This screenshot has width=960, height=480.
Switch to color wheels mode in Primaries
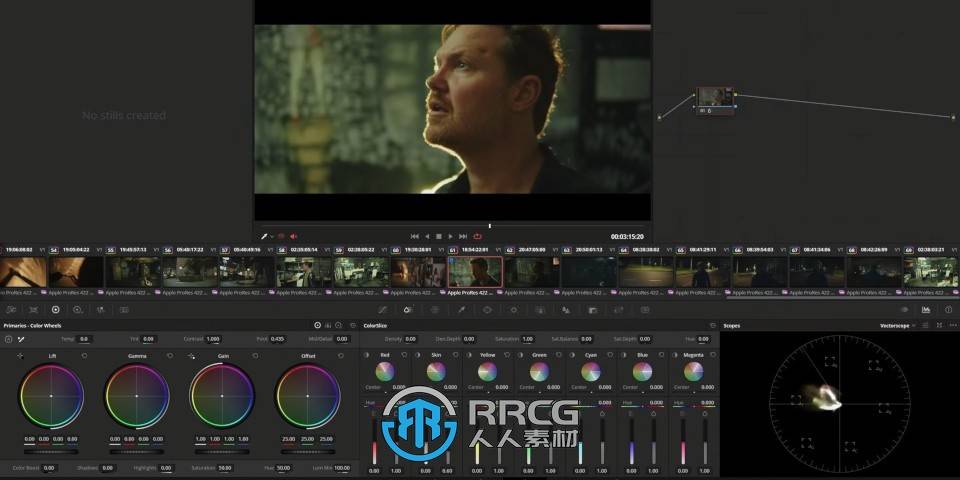click(317, 325)
